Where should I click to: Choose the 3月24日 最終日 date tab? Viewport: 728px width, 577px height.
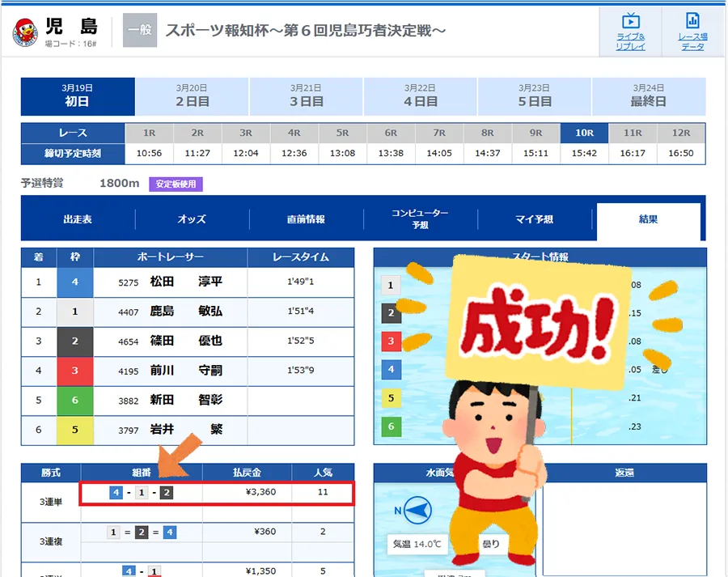(648, 96)
